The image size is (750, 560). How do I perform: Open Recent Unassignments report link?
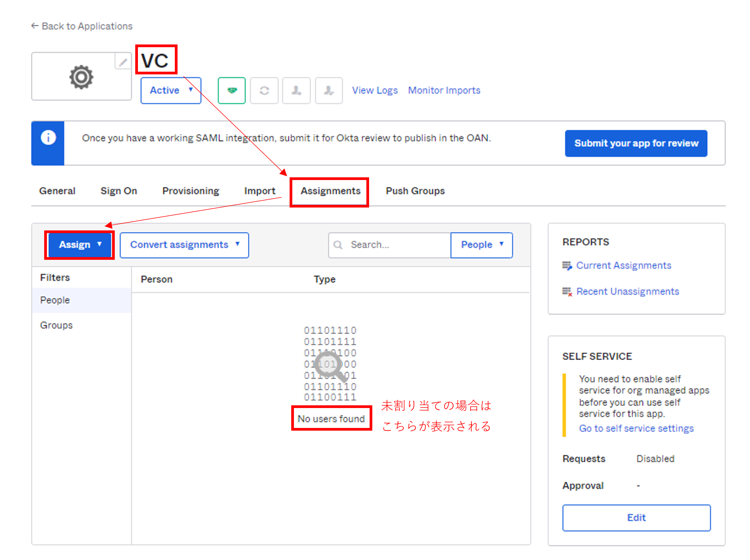[x=628, y=292]
